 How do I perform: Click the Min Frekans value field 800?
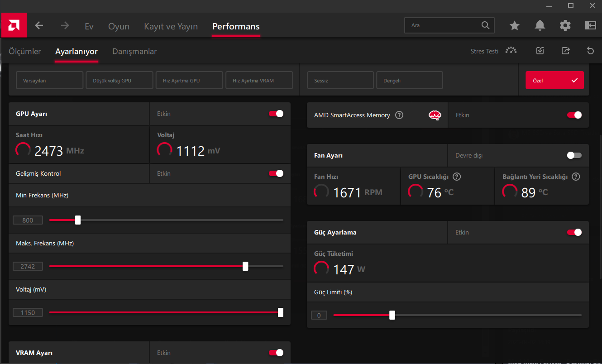coord(28,220)
